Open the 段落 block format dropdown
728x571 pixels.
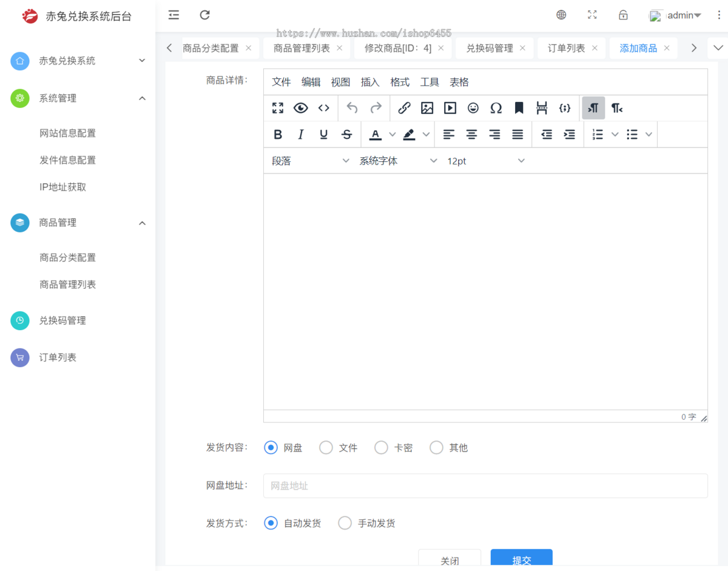[311, 161]
